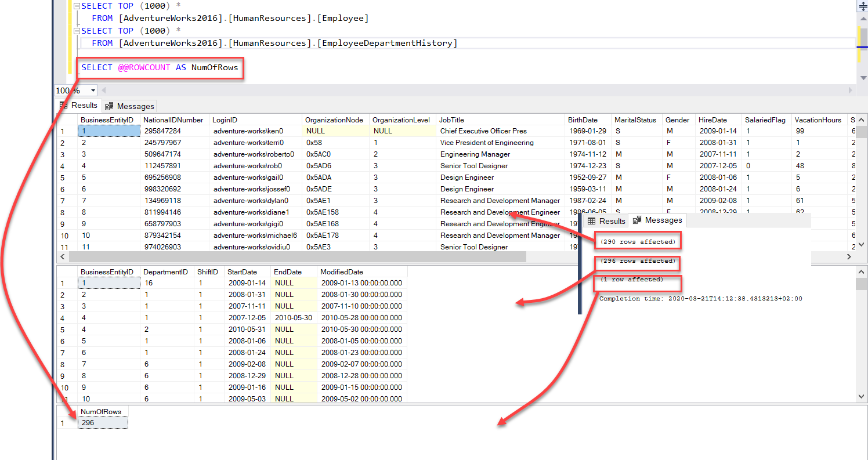Click the Results grid icon on the Results tab

click(x=64, y=105)
